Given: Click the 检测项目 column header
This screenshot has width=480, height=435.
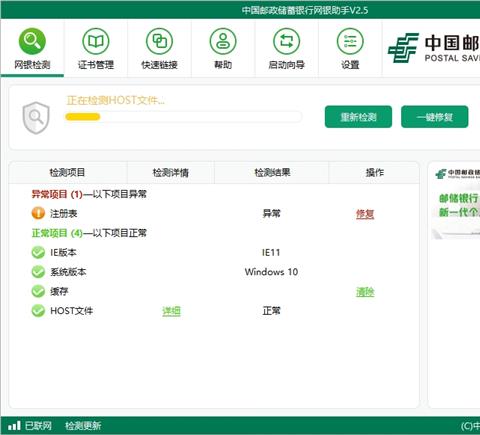Looking at the screenshot, I should 67,172.
